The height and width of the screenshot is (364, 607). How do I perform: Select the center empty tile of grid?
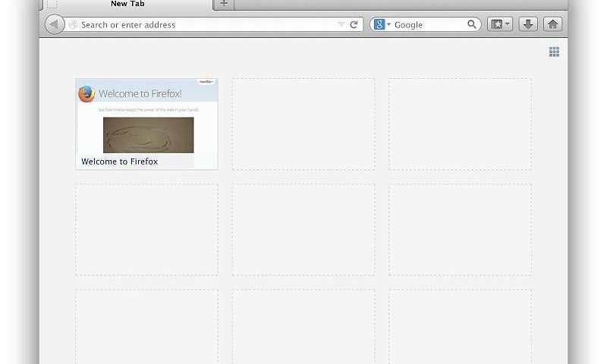(x=303, y=229)
